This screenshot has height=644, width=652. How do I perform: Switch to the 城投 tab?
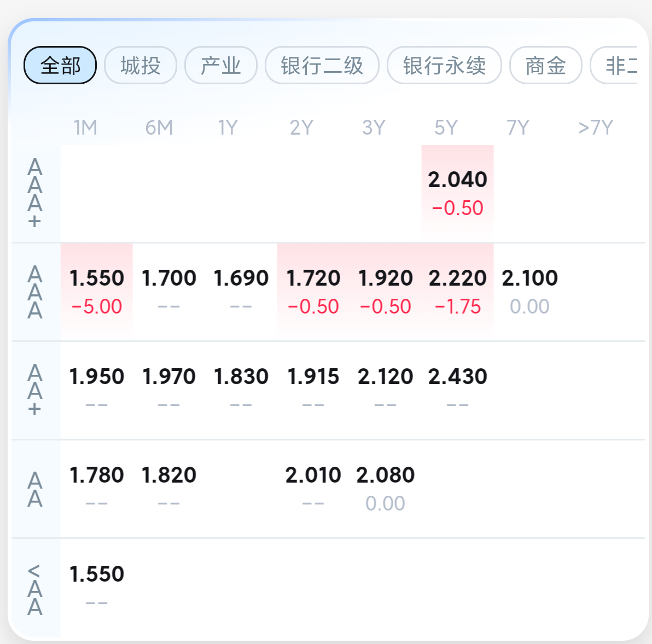point(141,66)
